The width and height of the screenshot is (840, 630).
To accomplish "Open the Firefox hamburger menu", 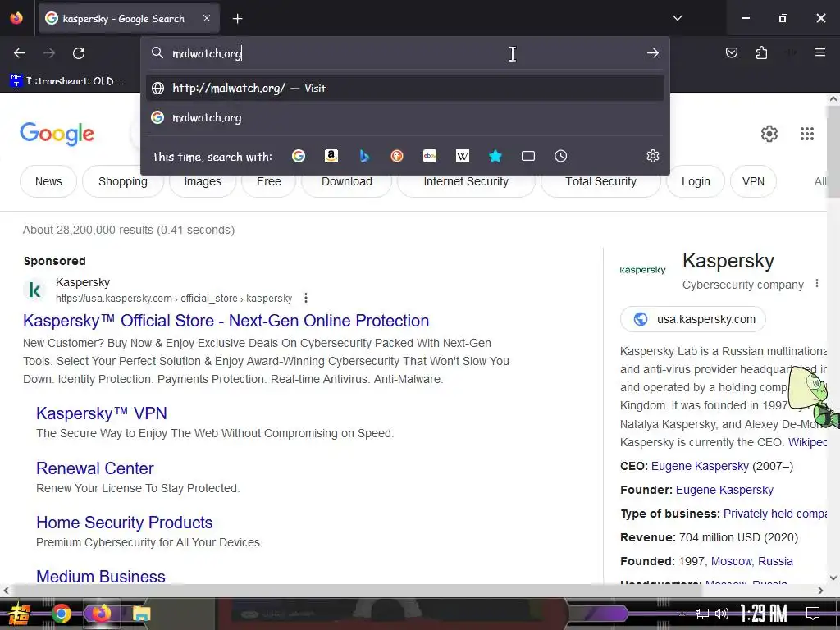I will [819, 52].
